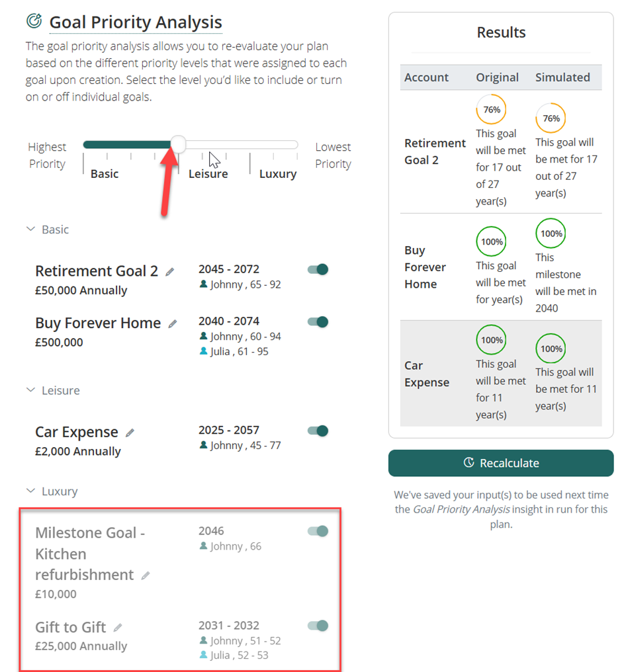
Task: Disable the Buy Forever Home goal toggle
Action: coord(318,321)
